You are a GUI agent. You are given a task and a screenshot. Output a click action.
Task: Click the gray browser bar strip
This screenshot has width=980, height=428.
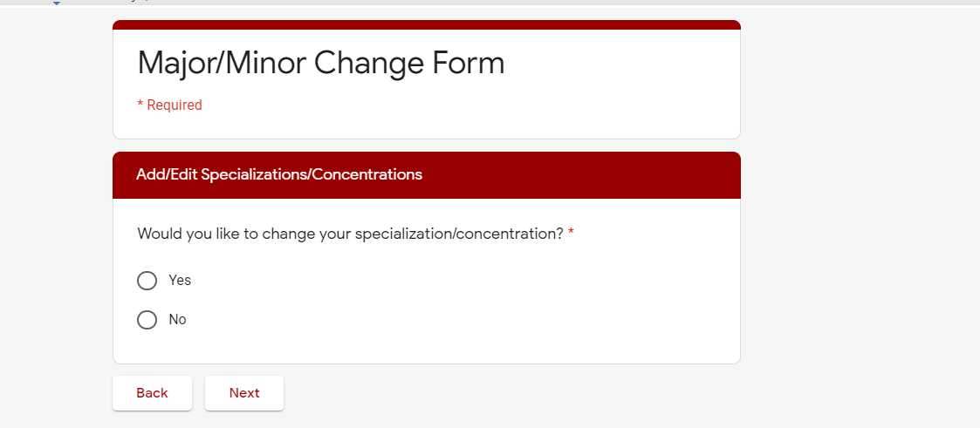(x=490, y=3)
